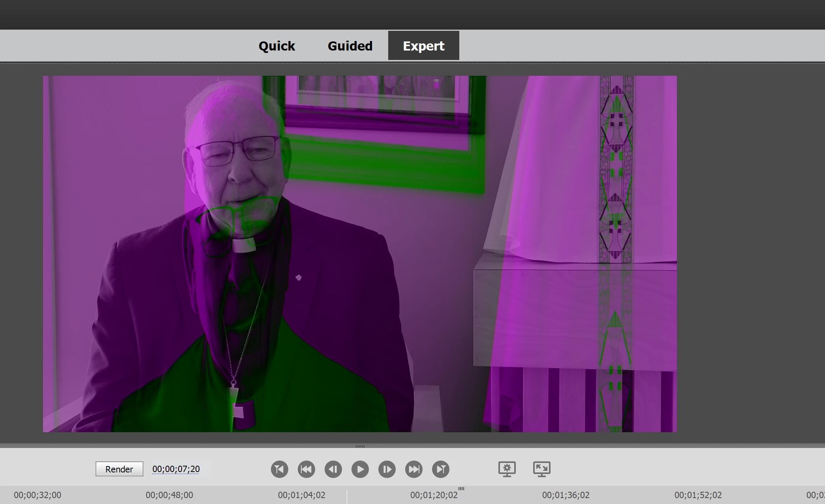Click the video preview frame
The width and height of the screenshot is (825, 504).
pyautogui.click(x=359, y=253)
